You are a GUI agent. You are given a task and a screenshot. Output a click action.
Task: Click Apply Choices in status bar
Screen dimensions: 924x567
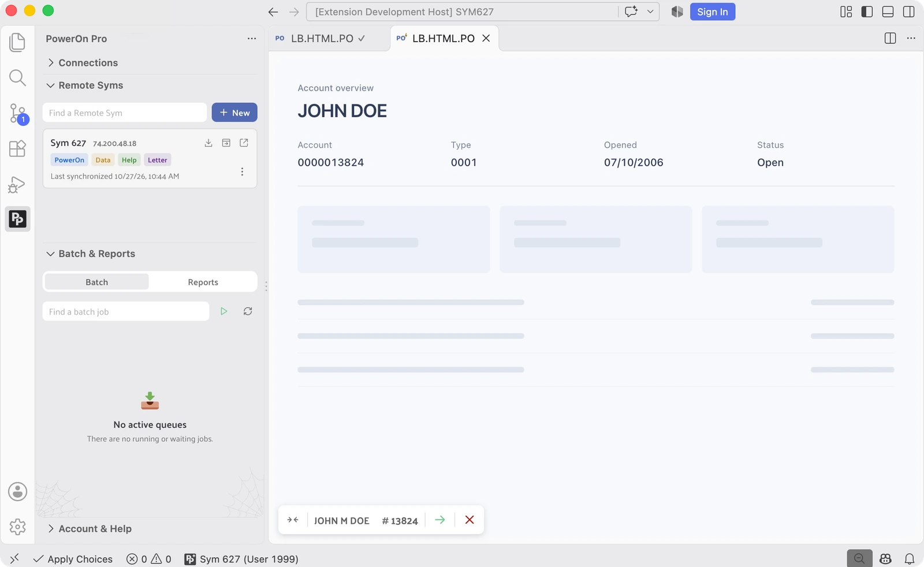coord(73,558)
